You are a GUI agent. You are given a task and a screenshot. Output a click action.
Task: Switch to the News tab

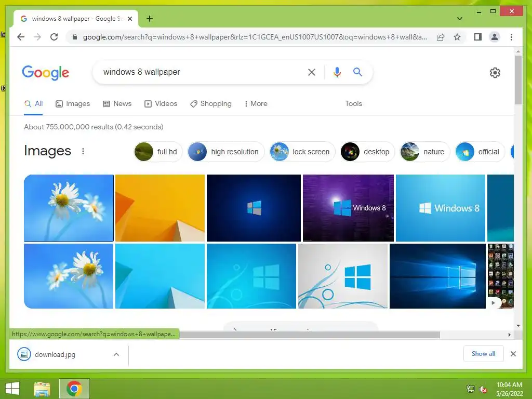117,104
